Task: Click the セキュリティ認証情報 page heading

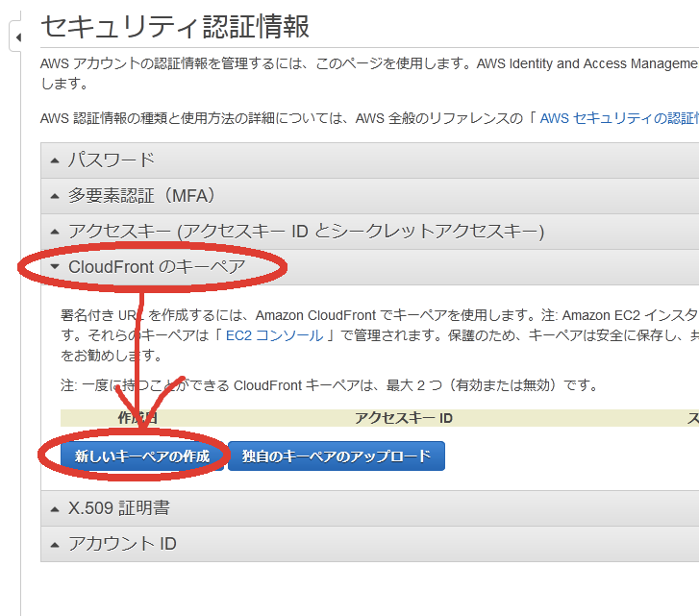Action: (175, 27)
